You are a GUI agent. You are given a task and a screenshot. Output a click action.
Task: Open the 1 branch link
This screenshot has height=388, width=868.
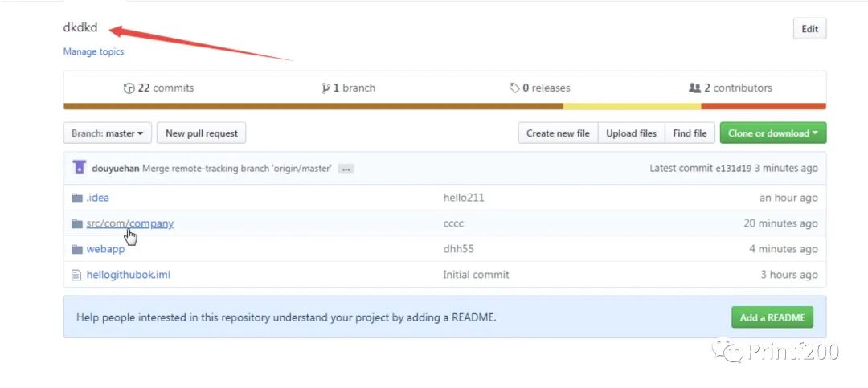click(348, 88)
